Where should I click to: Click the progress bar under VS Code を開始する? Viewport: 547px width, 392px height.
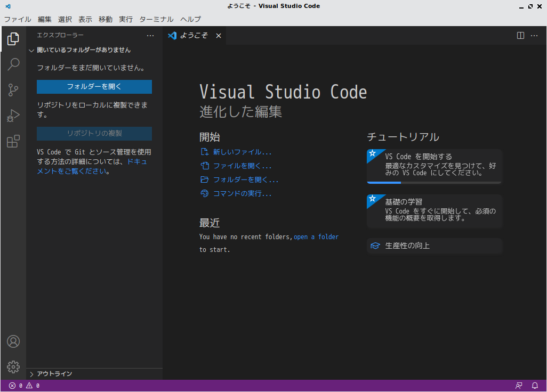[435, 183]
